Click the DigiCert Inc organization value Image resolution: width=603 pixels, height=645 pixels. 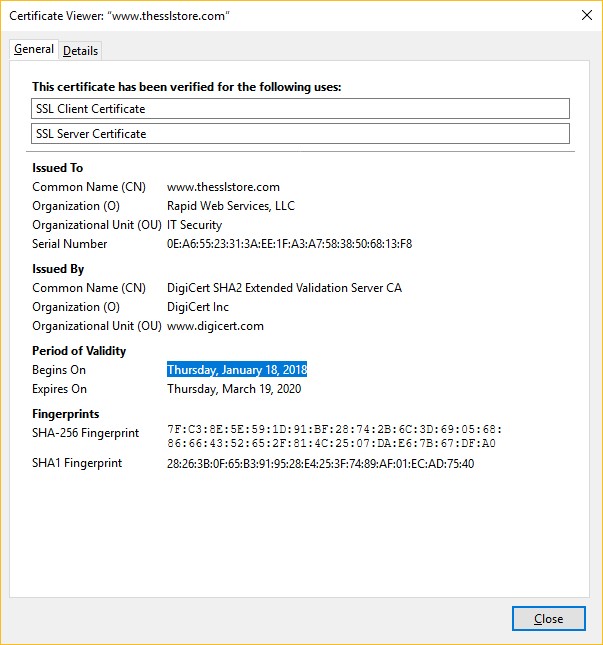coord(197,307)
